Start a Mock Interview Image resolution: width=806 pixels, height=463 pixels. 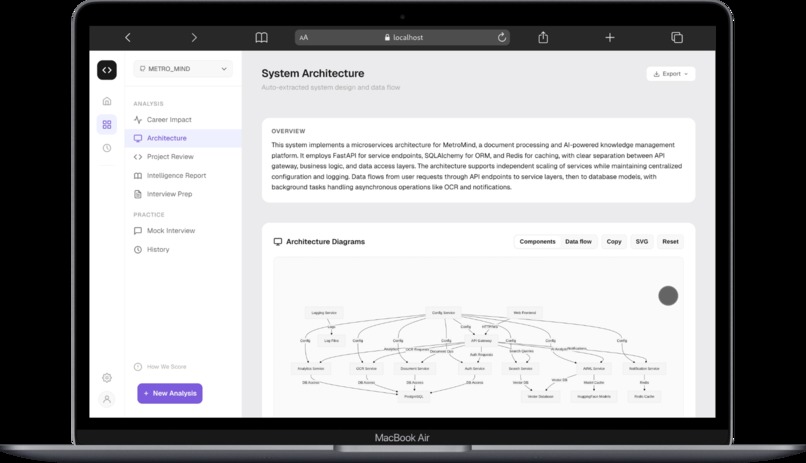click(x=183, y=231)
